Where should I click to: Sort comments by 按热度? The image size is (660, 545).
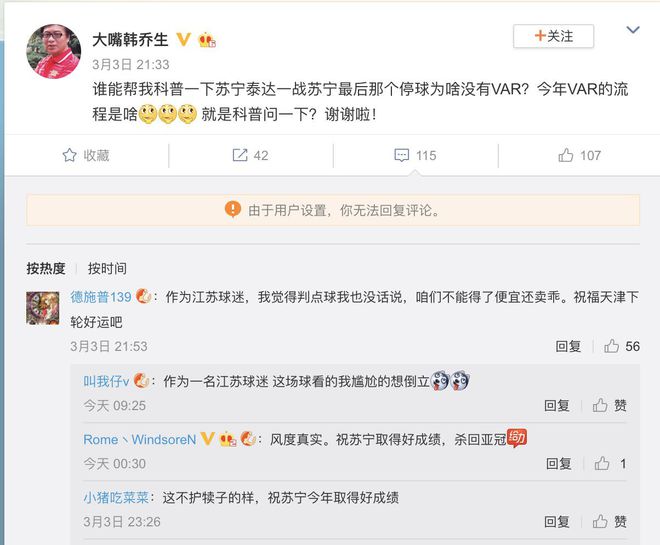[x=45, y=268]
